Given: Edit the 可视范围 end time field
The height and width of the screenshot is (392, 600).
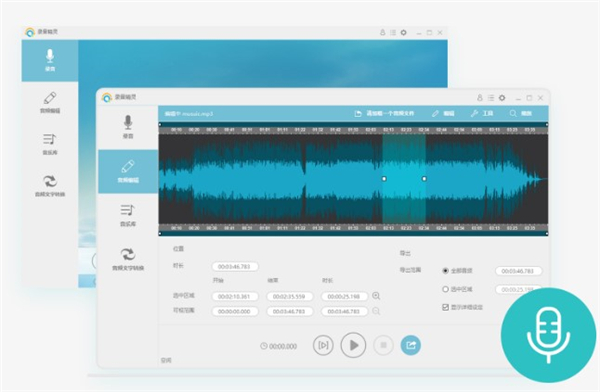Looking at the screenshot, I should (x=289, y=312).
